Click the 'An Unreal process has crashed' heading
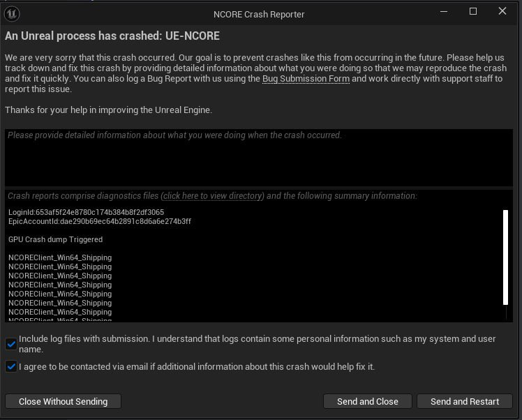 [x=112, y=36]
